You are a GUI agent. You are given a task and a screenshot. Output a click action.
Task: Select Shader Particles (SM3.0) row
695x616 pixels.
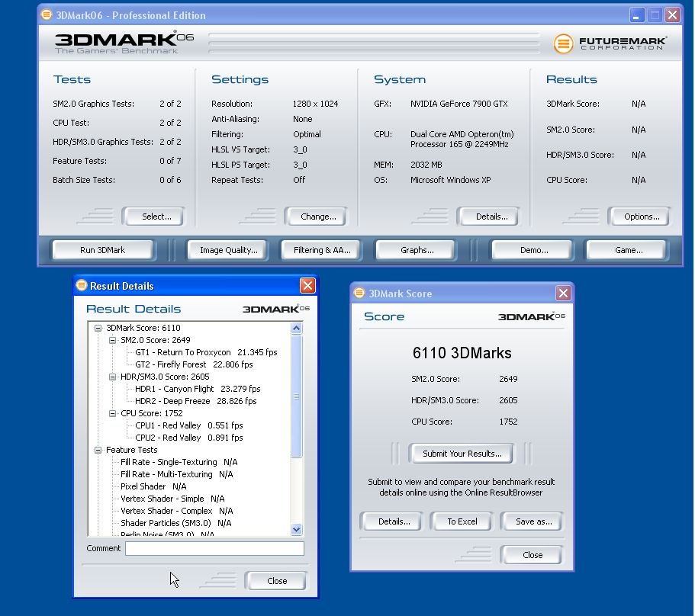click(x=176, y=523)
